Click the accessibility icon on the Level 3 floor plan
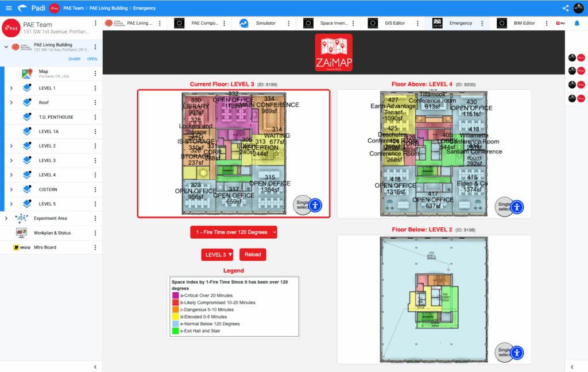588x372 pixels. pyautogui.click(x=316, y=205)
